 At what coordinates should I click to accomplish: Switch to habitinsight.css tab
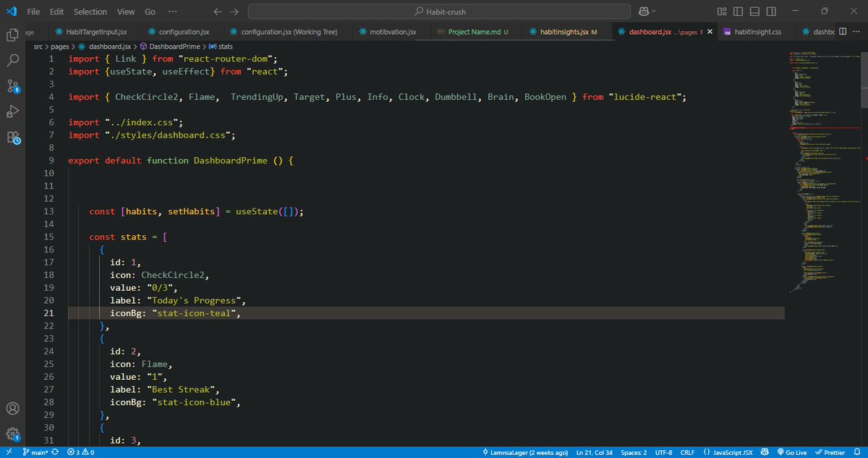pos(758,32)
